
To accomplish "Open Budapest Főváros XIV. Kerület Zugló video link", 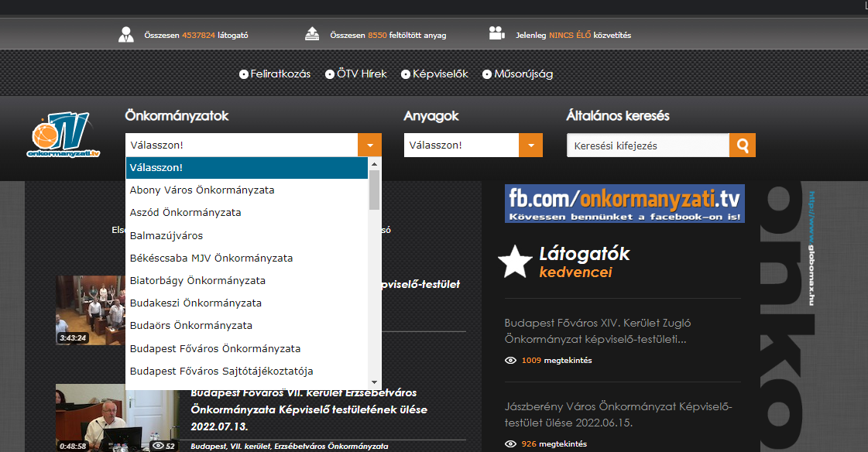I will click(598, 330).
